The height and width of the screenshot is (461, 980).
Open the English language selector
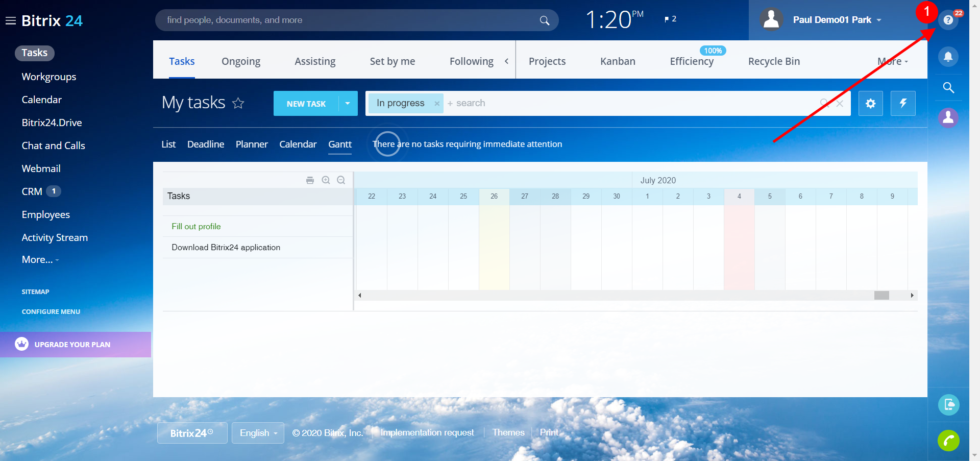pyautogui.click(x=258, y=433)
